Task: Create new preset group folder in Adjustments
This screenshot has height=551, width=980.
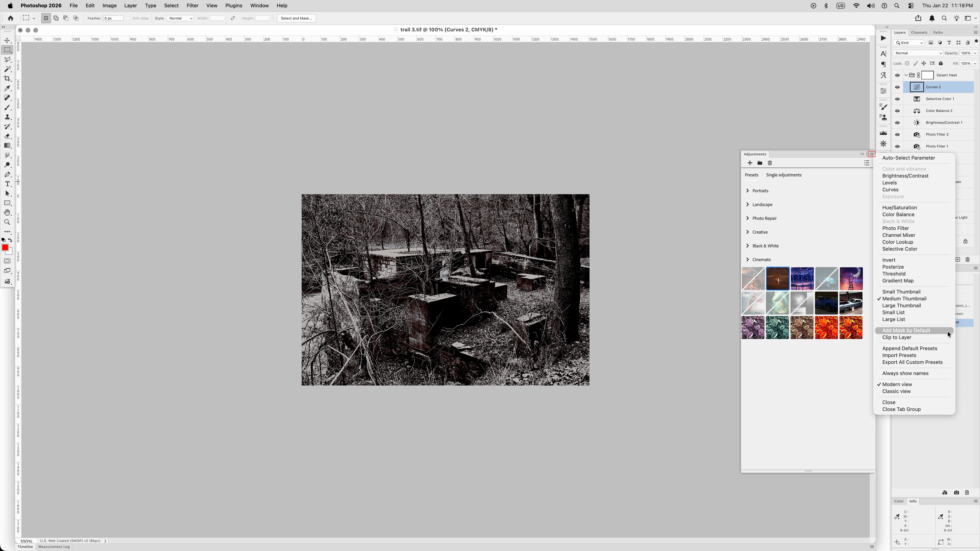Action: (760, 163)
